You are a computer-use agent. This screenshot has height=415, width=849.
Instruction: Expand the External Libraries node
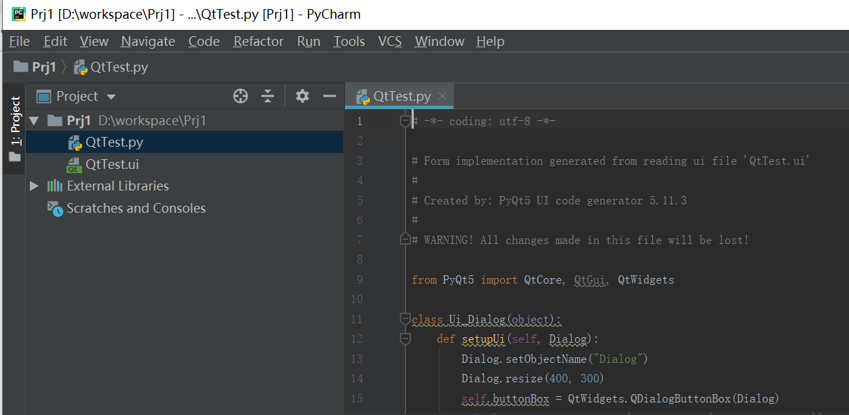(x=35, y=186)
